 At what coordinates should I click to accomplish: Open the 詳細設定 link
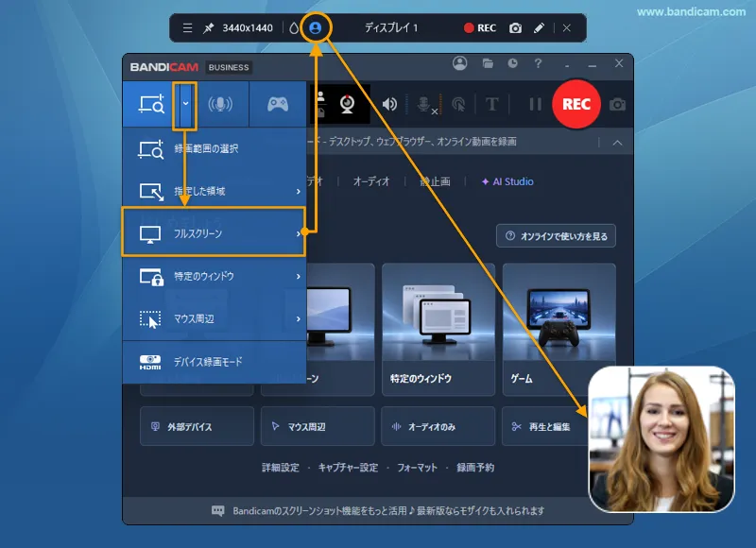(x=280, y=467)
